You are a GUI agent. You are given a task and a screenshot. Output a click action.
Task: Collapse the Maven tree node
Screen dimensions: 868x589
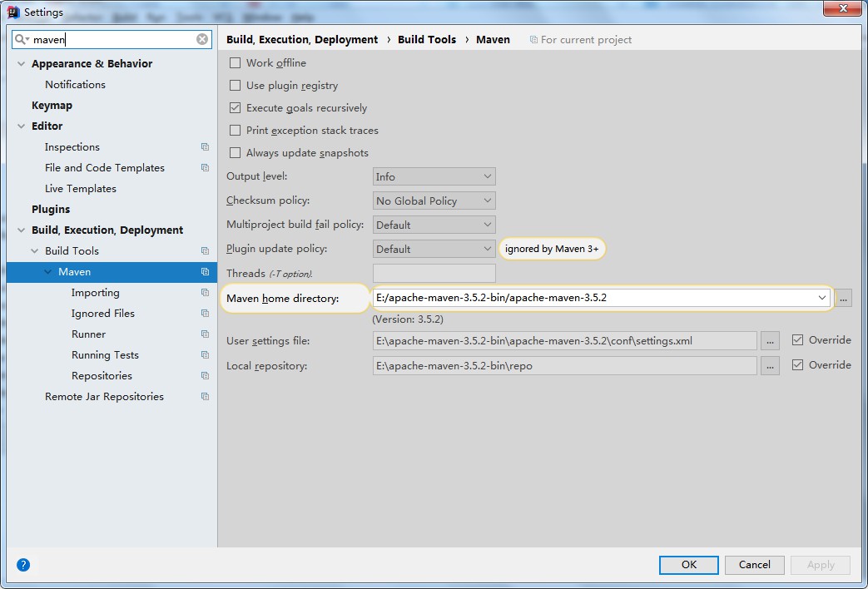pos(48,272)
